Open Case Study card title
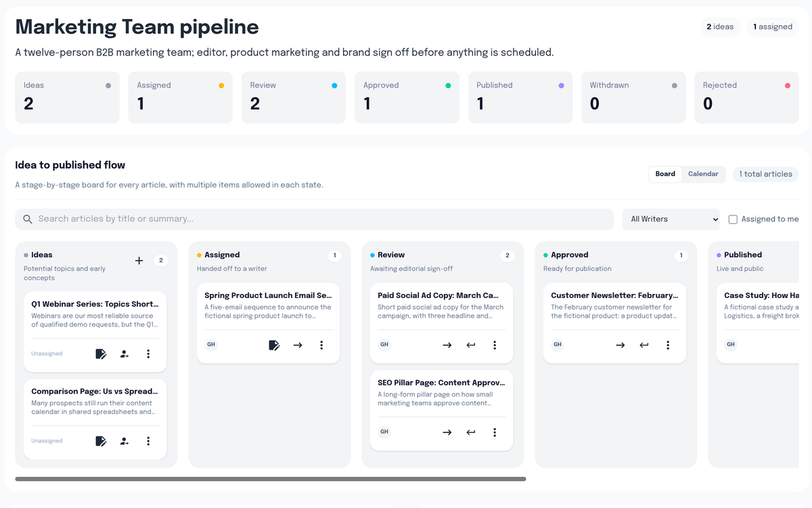 click(x=762, y=295)
